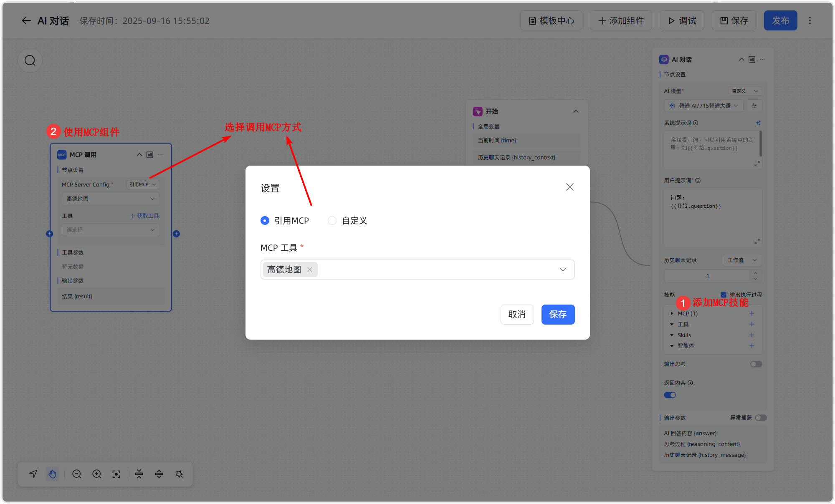Click the 发布 button
This screenshot has height=504, width=835.
(780, 20)
